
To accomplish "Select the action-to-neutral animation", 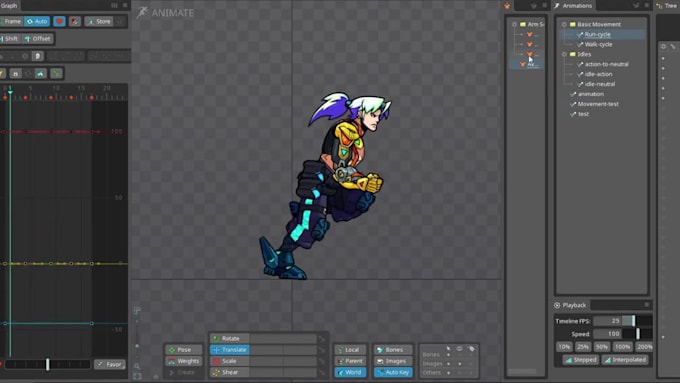I will pos(606,64).
